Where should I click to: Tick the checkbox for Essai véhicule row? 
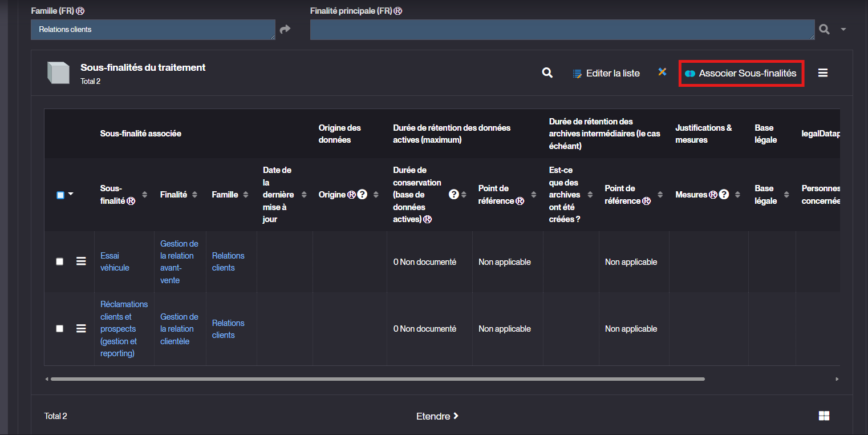tap(60, 261)
